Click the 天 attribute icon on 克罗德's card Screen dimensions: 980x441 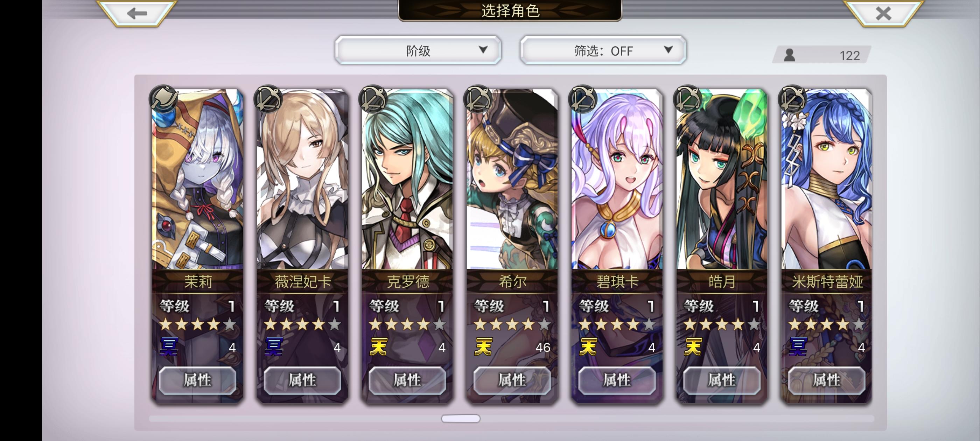click(x=378, y=346)
